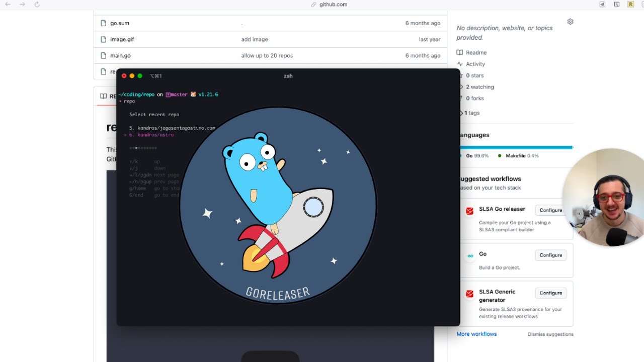Reload the GitHub page
This screenshot has height=362, width=644.
[x=37, y=5]
